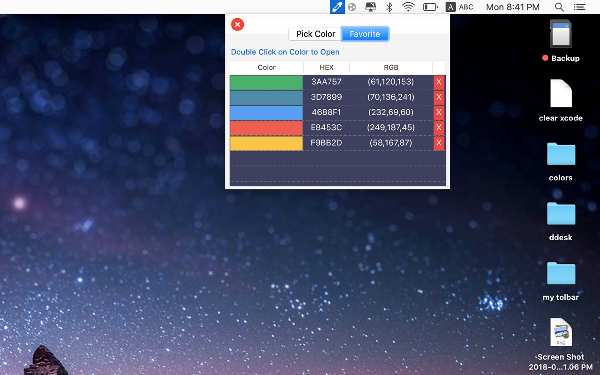Click the Wi-Fi status icon
600x375 pixels.
pos(408,7)
